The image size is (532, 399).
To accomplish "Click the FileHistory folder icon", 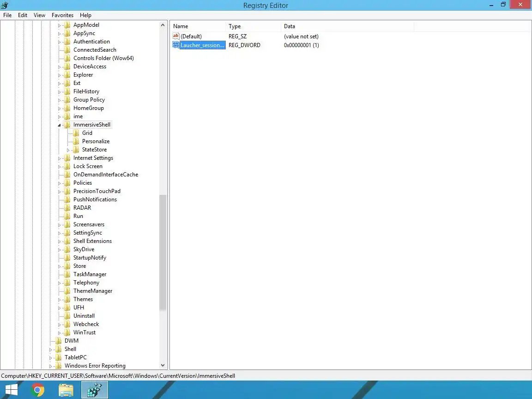I will [x=67, y=91].
